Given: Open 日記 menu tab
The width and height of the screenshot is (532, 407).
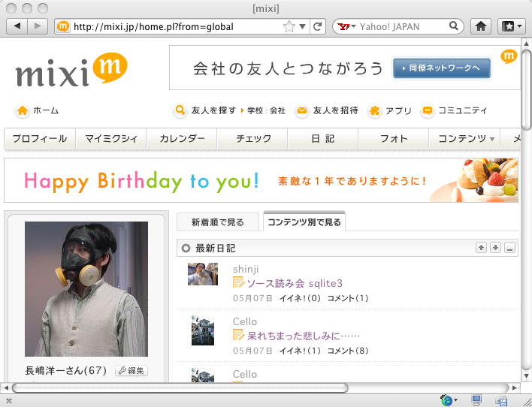Looking at the screenshot, I should pos(323,139).
